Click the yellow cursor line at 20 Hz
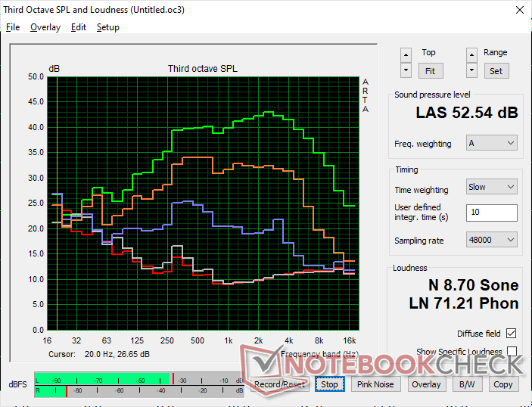The width and height of the screenshot is (532, 407). pos(57,203)
